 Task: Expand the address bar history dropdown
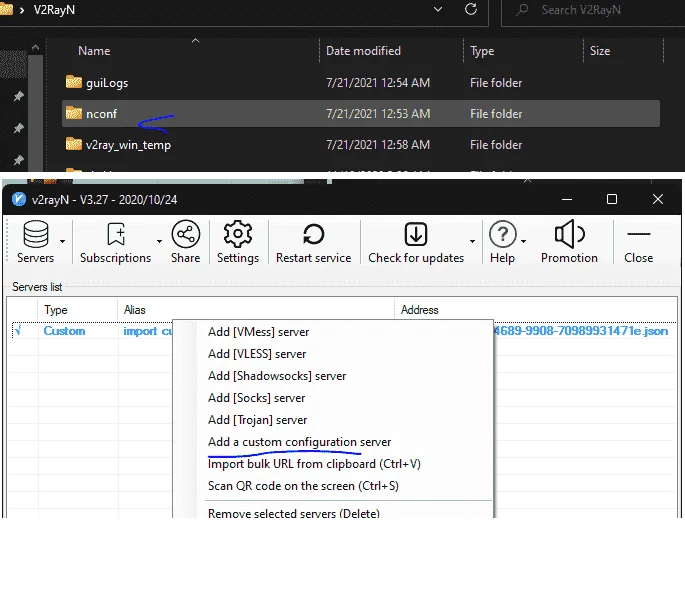click(x=438, y=9)
